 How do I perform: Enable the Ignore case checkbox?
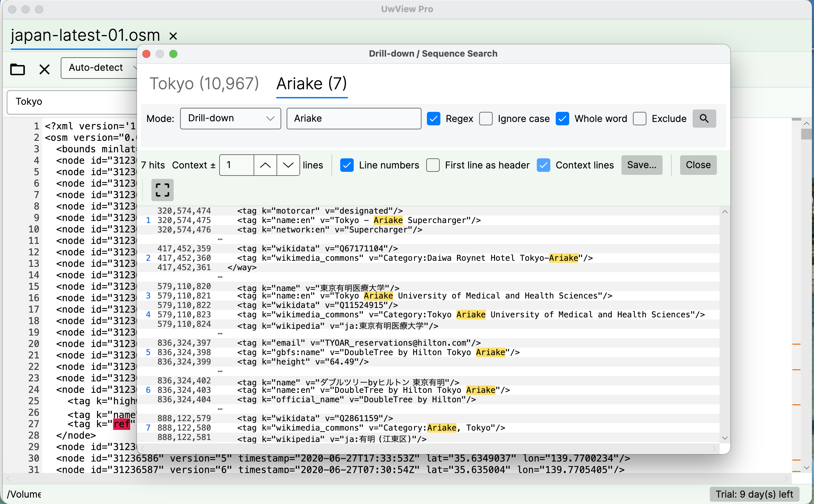coord(486,119)
